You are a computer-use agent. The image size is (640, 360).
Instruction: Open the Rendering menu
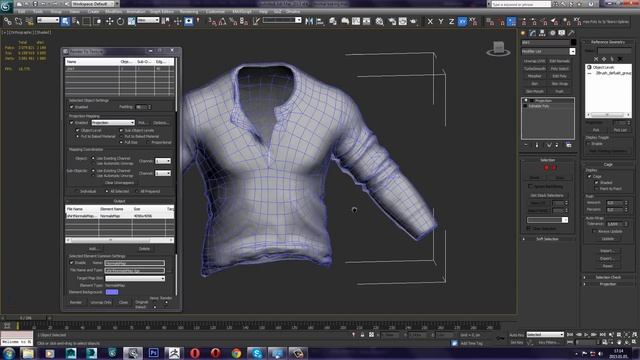pos(189,11)
